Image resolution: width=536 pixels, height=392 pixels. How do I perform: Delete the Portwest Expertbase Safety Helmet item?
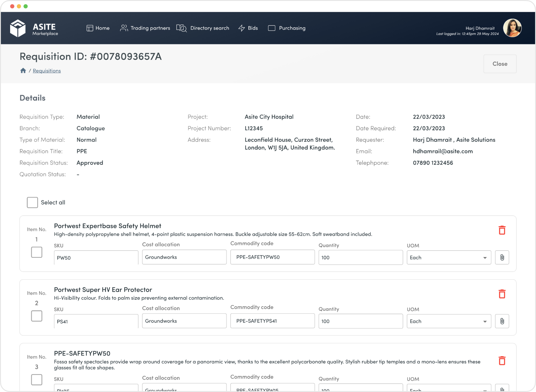[x=502, y=230]
